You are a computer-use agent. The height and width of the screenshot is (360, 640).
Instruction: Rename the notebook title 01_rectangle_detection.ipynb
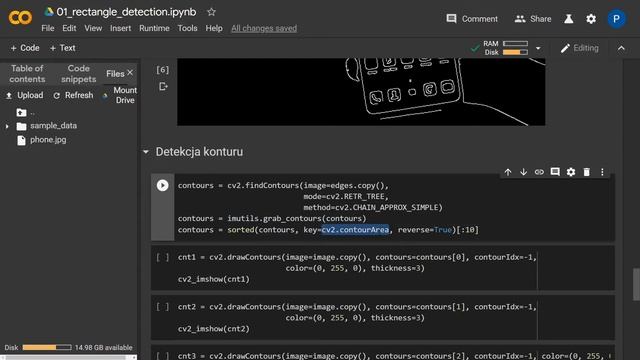pos(126,12)
